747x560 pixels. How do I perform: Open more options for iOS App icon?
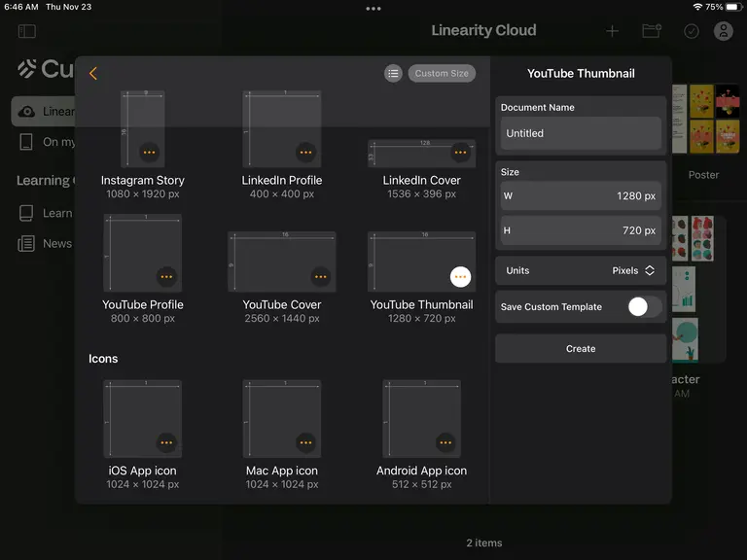(x=166, y=443)
